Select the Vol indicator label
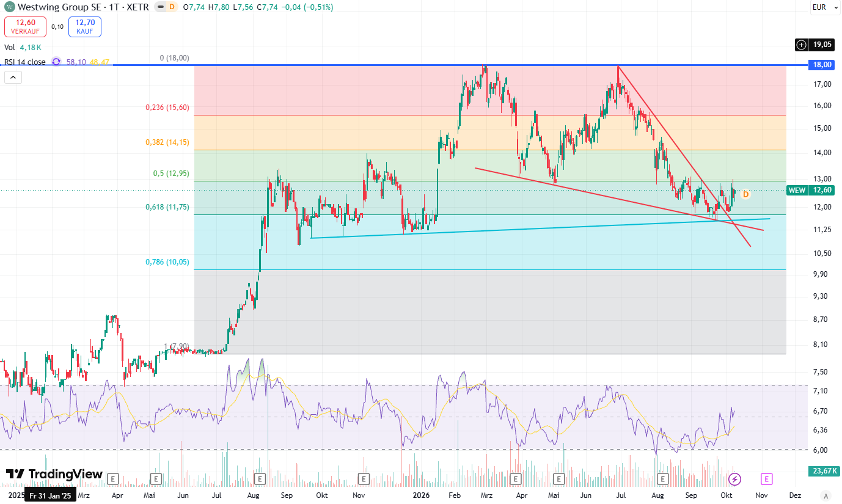 (10, 47)
